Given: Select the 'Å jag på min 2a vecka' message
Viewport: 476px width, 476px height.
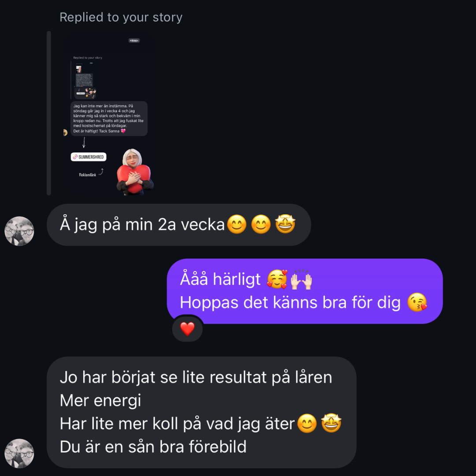Looking at the screenshot, I should pyautogui.click(x=179, y=225).
